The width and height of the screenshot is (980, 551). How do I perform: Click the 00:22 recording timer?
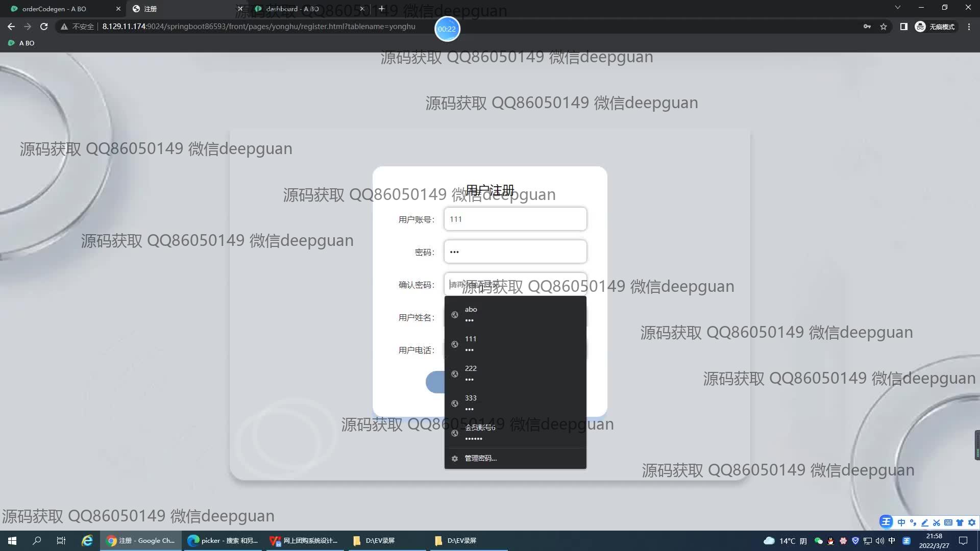pyautogui.click(x=447, y=29)
